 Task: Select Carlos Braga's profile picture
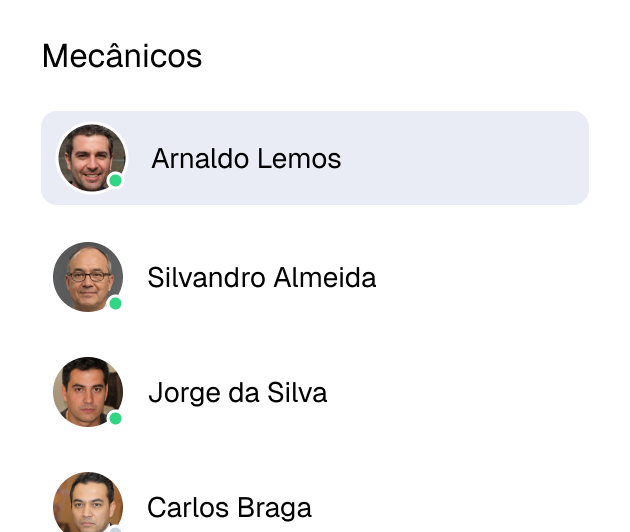click(87, 503)
